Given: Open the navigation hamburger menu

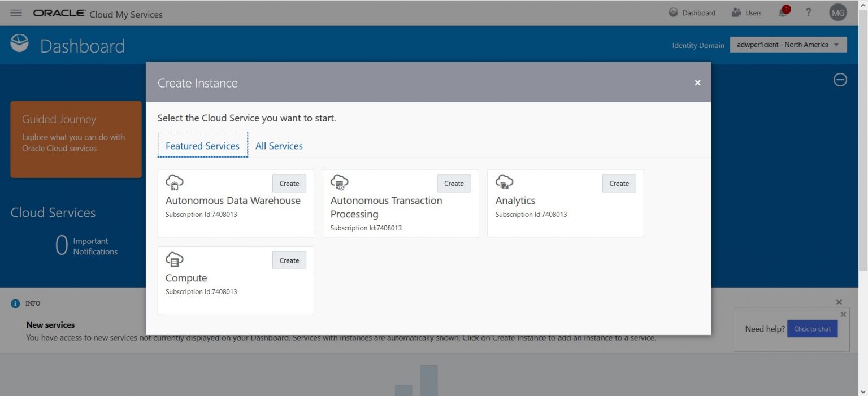Looking at the screenshot, I should tap(15, 12).
